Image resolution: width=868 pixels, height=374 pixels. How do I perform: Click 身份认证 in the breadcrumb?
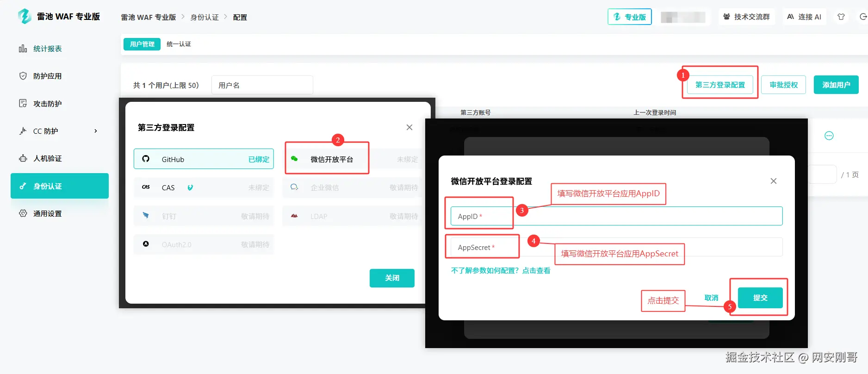pyautogui.click(x=205, y=17)
